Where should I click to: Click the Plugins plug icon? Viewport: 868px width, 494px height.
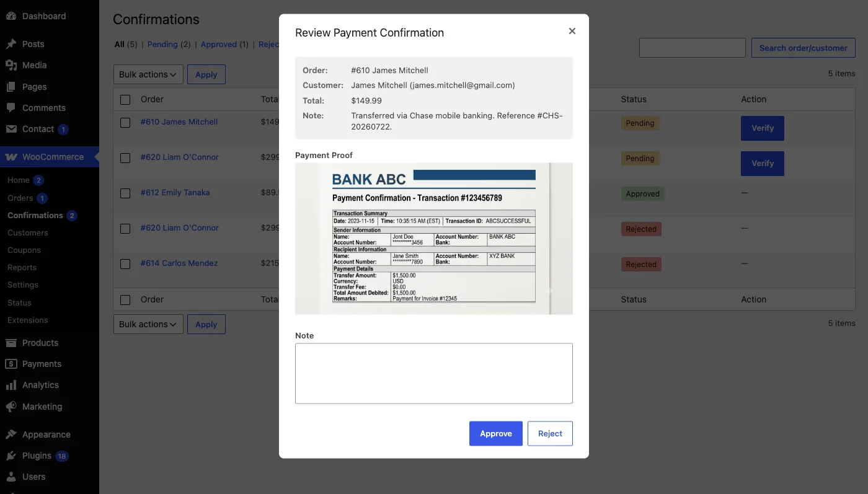[11, 456]
